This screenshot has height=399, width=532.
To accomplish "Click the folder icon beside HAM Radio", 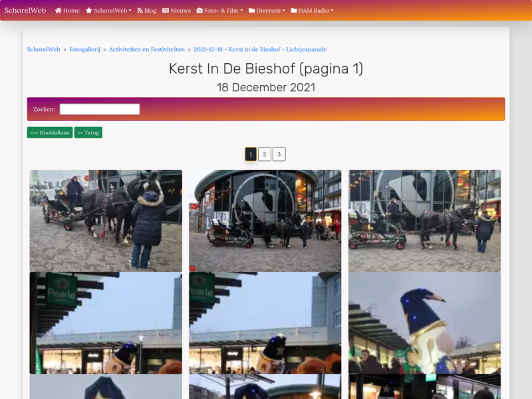I will pyautogui.click(x=294, y=11).
